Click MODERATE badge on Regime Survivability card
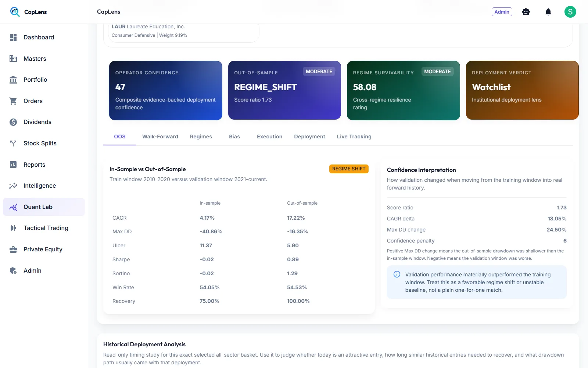Image resolution: width=588 pixels, height=368 pixels. [437, 71]
